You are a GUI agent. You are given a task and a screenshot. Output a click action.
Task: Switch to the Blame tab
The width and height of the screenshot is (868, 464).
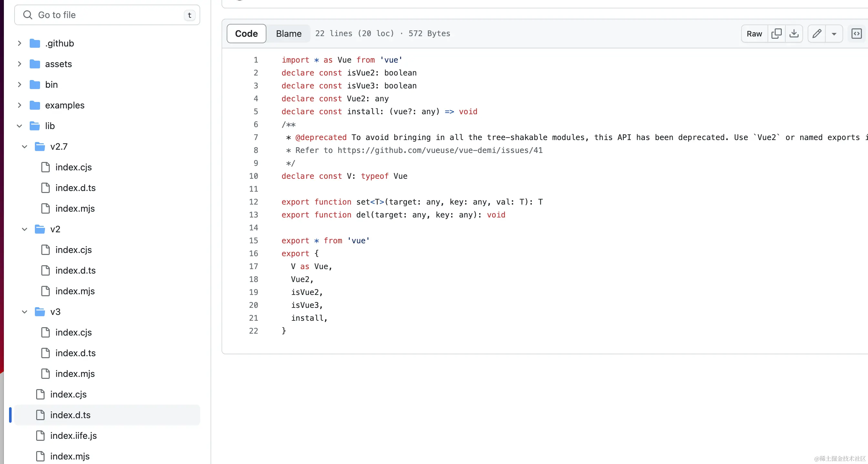(x=288, y=33)
